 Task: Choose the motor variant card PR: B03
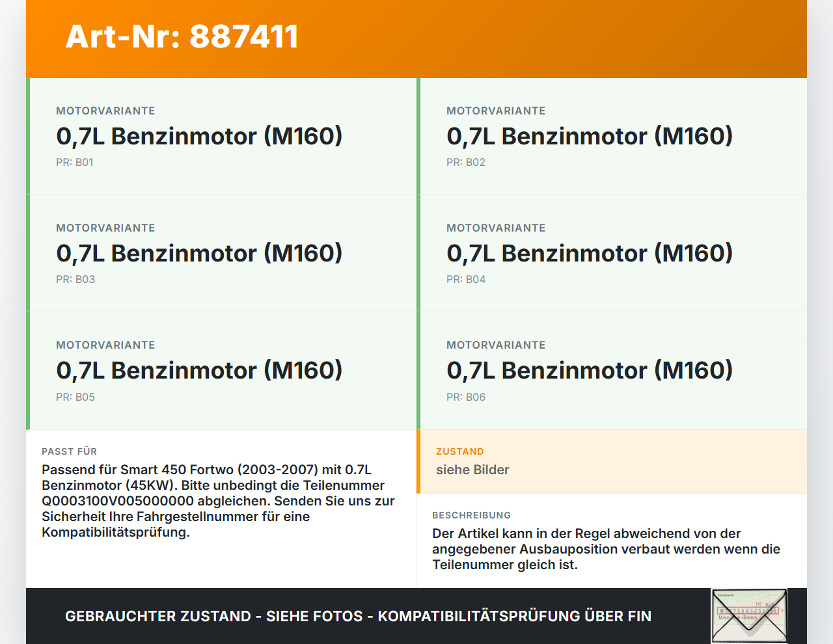(x=221, y=254)
